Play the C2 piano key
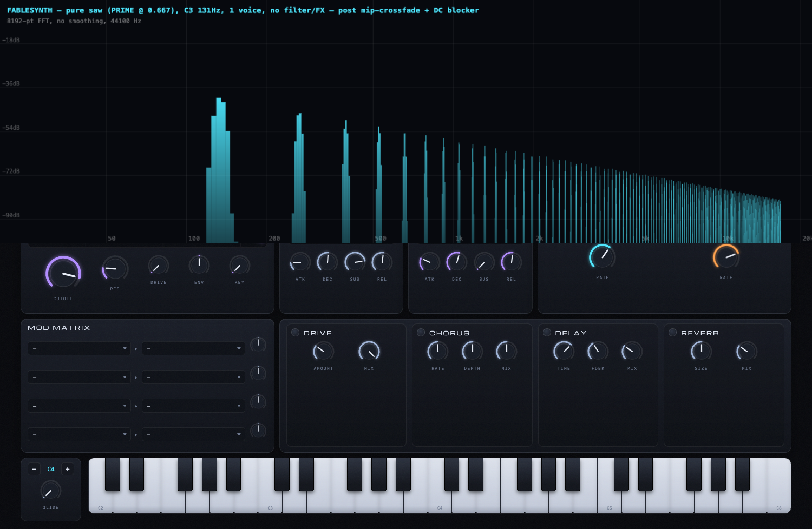This screenshot has width=812, height=529. click(101, 503)
